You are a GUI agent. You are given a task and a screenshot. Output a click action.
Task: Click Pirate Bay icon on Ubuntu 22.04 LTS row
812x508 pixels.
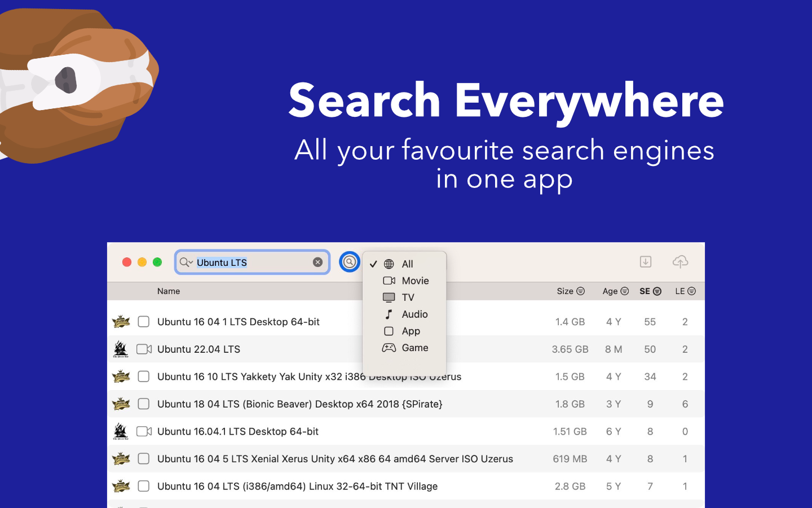click(121, 349)
